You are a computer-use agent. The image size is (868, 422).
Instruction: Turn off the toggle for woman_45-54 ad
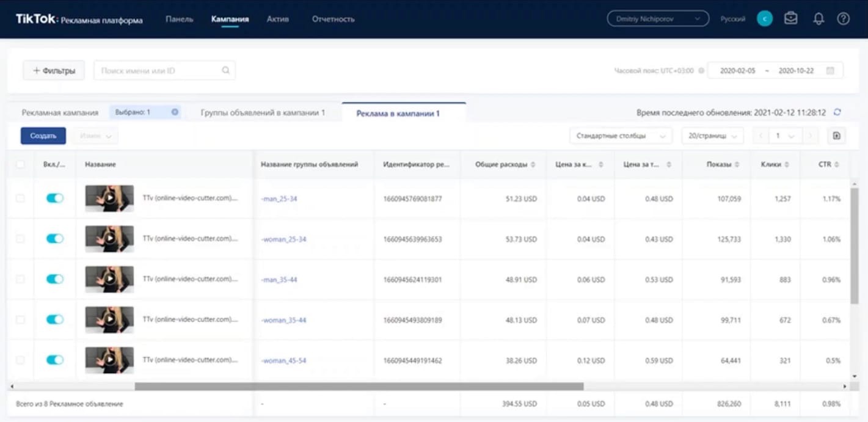click(55, 360)
